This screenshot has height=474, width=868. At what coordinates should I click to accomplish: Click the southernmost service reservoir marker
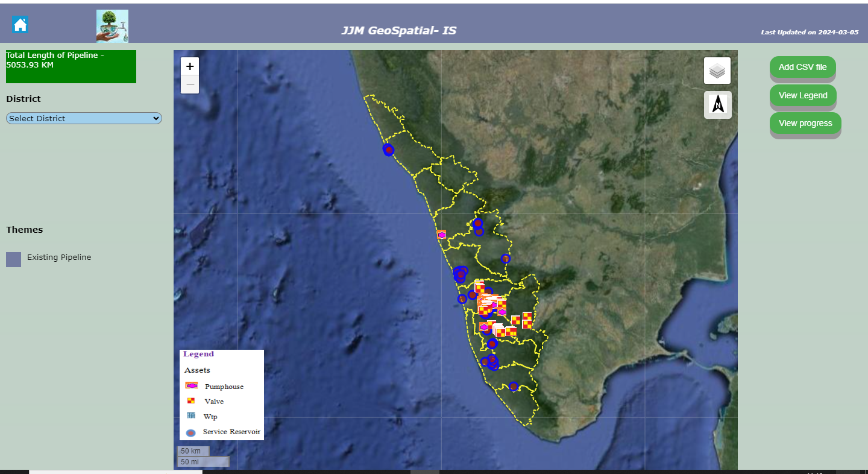pos(514,387)
